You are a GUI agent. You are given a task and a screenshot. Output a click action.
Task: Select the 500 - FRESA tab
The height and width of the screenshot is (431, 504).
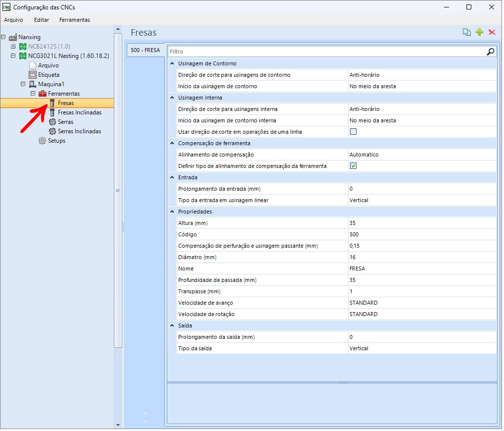coord(146,51)
